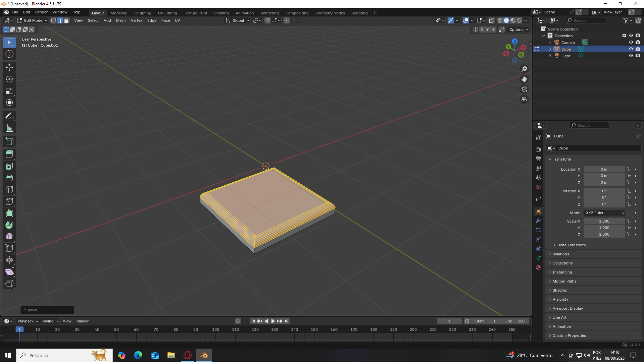The height and width of the screenshot is (362, 644).
Task: Click the Scale Z value field
Action: click(x=604, y=234)
